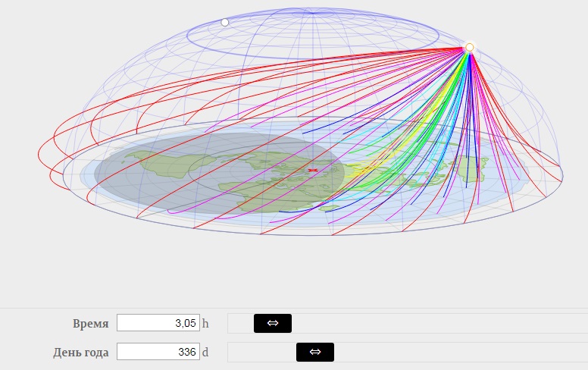588x370 pixels.
Task: Click the Время slider handle
Action: pyautogui.click(x=273, y=323)
